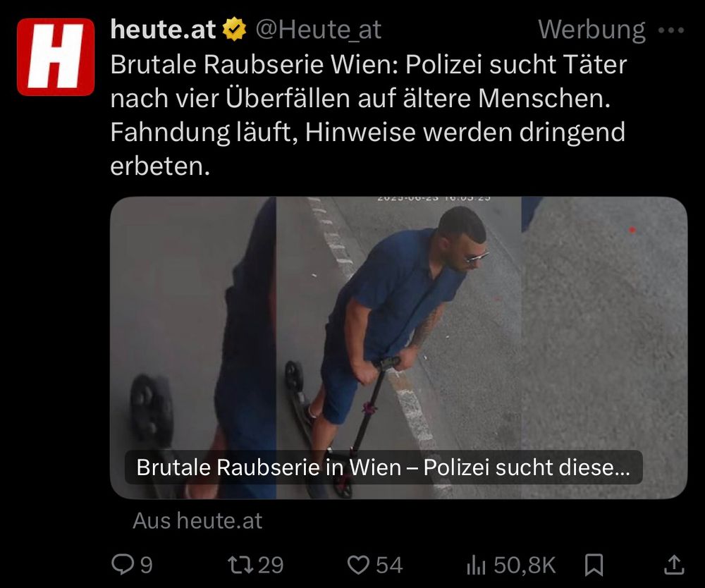Follow the 'Aus heute.at' source link

(x=197, y=520)
